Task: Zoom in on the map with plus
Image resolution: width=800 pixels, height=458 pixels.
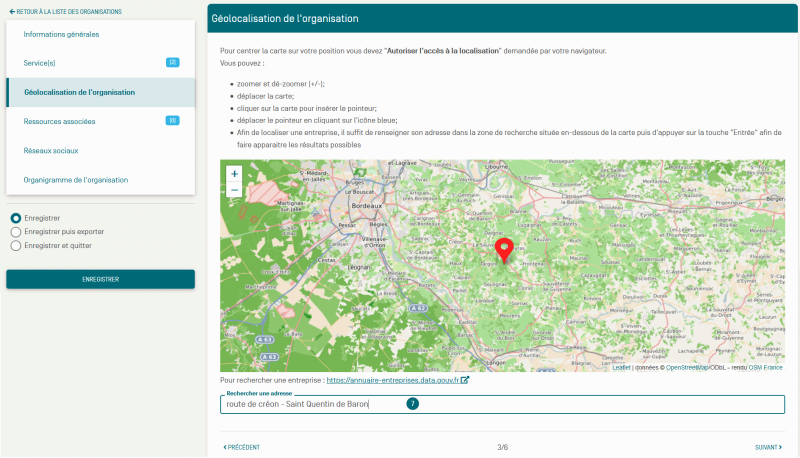Action: pos(234,173)
